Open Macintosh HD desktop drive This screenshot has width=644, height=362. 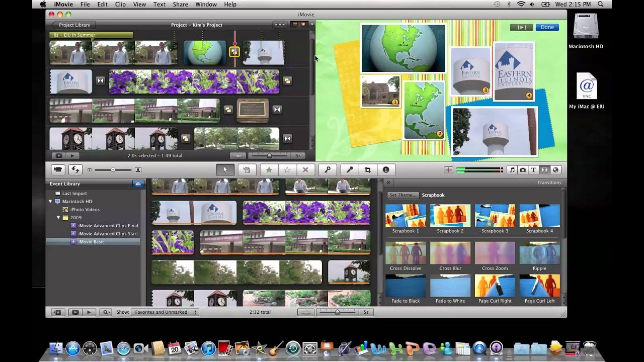click(x=586, y=31)
